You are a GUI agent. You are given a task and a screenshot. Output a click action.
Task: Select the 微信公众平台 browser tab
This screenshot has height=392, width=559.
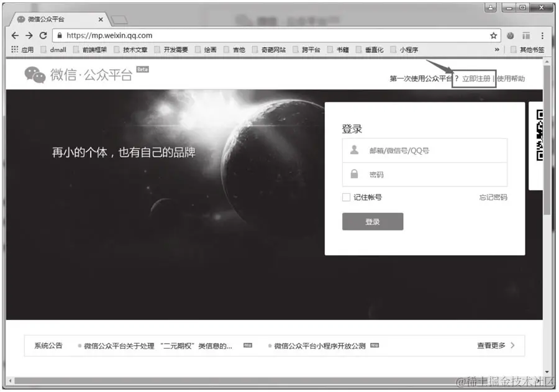pyautogui.click(x=47, y=19)
